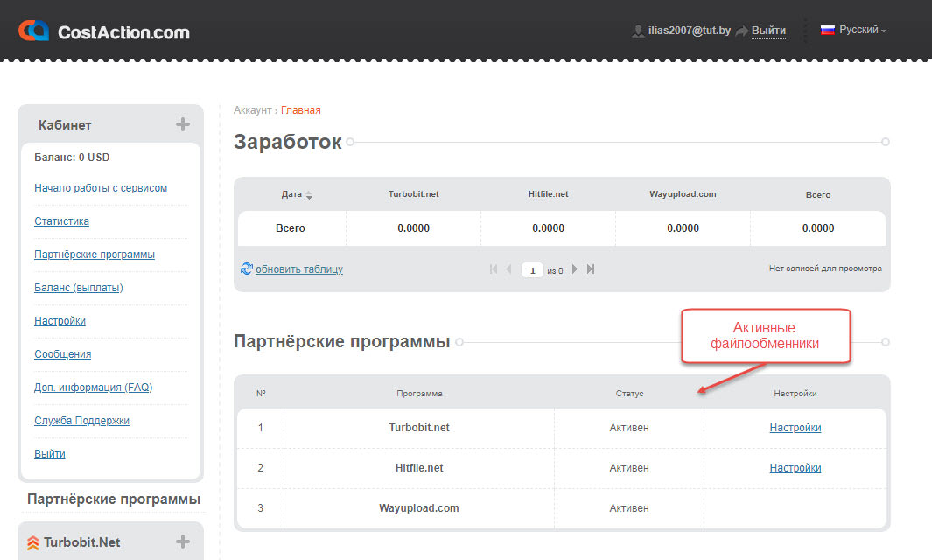Image resolution: width=932 pixels, height=560 pixels.
Task: Open Начало работы с сервисом link
Action: (101, 188)
